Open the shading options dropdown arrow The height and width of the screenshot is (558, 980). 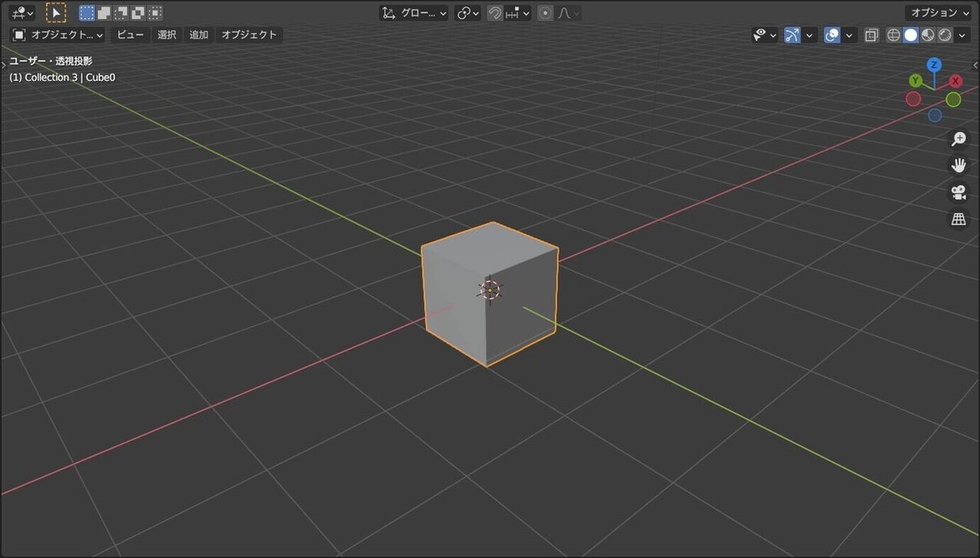click(962, 35)
